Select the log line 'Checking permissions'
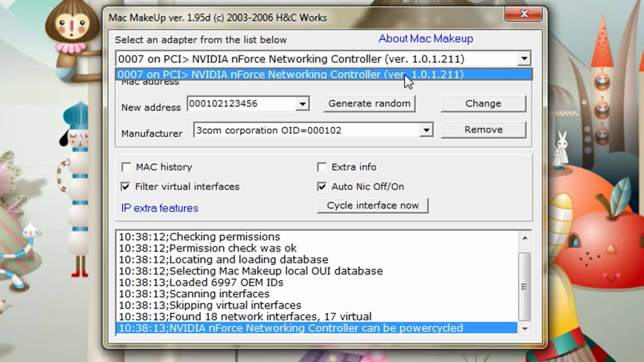 pyautogui.click(x=316, y=237)
